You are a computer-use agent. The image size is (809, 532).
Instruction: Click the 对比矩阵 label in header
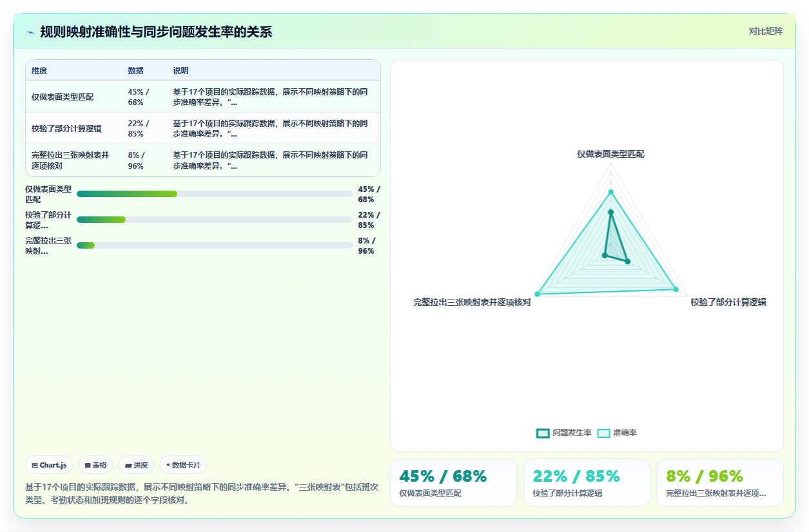coord(766,31)
